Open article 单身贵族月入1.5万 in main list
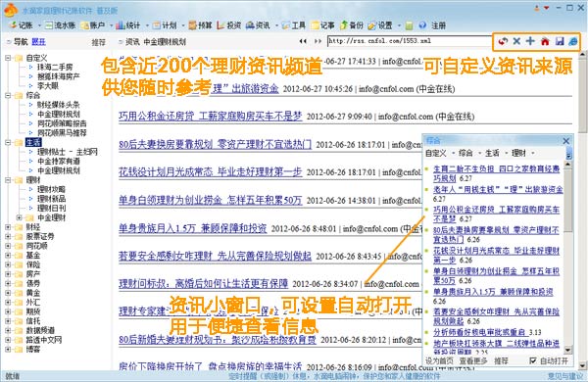This screenshot has height=382, width=588. click(193, 228)
